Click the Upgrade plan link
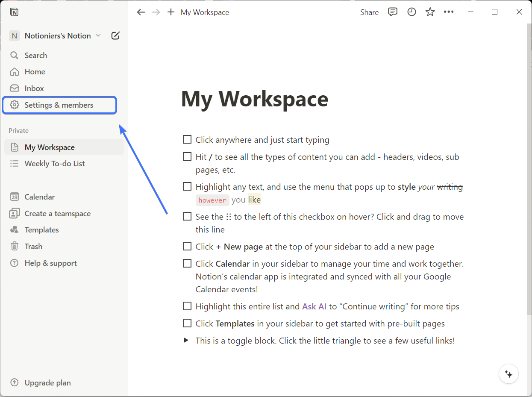This screenshot has height=397, width=532. 40,382
